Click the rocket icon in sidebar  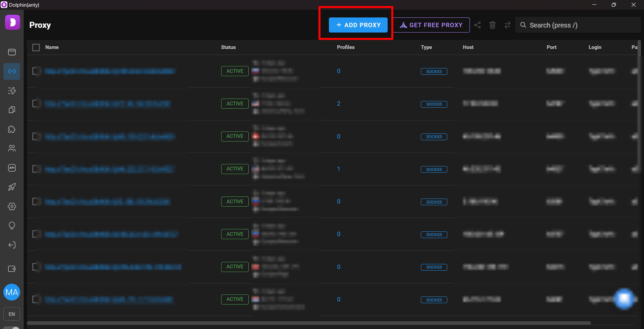(x=12, y=187)
